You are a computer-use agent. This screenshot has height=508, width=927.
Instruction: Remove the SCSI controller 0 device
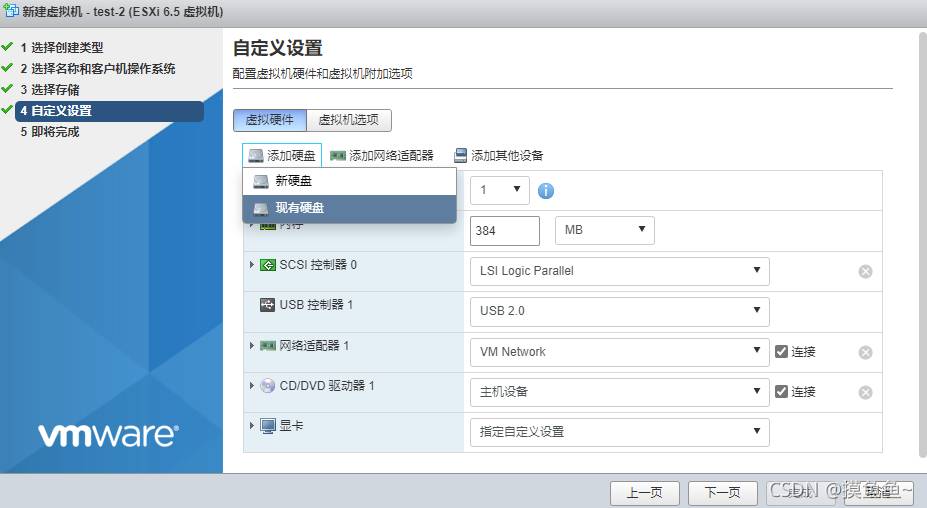[865, 272]
